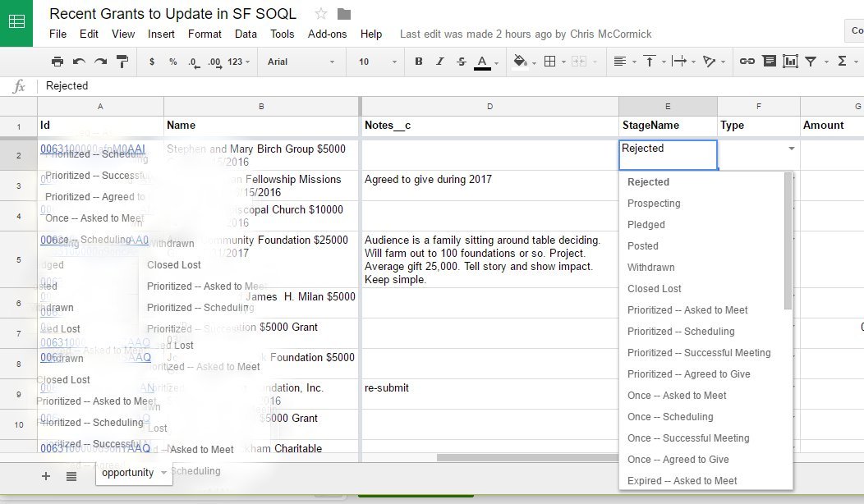Toggle the Filter icon
The image size is (864, 504).
811,62
